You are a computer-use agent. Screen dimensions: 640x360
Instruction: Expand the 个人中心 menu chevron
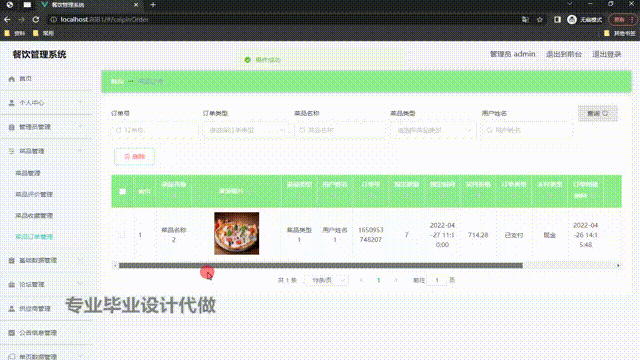tap(80, 102)
